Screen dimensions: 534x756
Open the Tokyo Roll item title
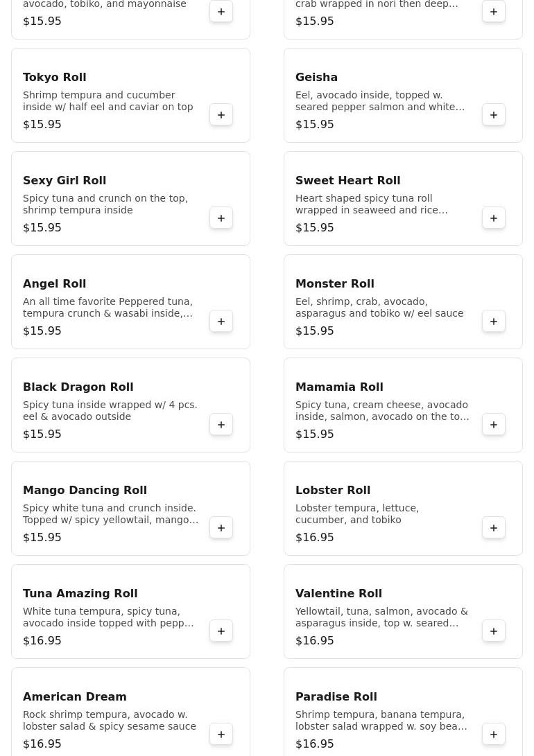click(55, 77)
